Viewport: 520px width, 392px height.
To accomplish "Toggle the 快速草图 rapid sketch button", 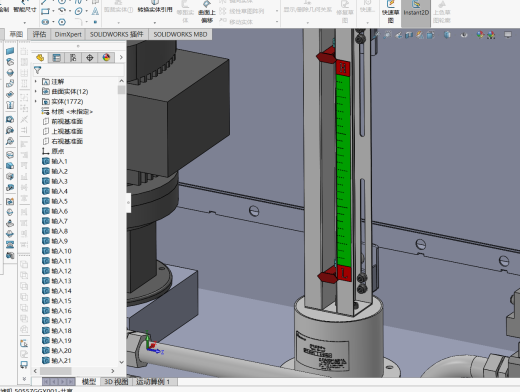I will [x=390, y=13].
